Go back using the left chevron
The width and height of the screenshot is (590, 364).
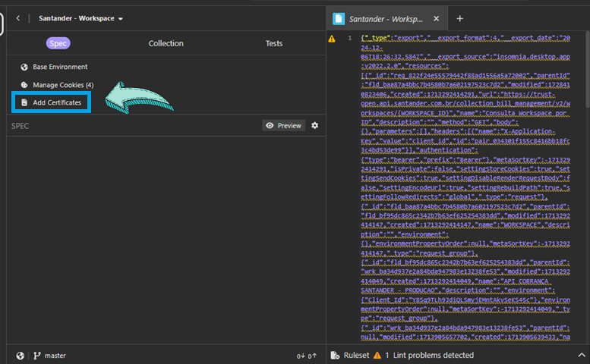(x=17, y=18)
